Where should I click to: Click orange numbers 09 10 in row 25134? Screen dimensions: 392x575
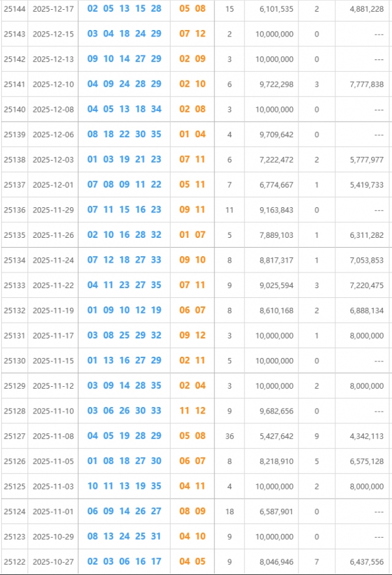pos(192,260)
